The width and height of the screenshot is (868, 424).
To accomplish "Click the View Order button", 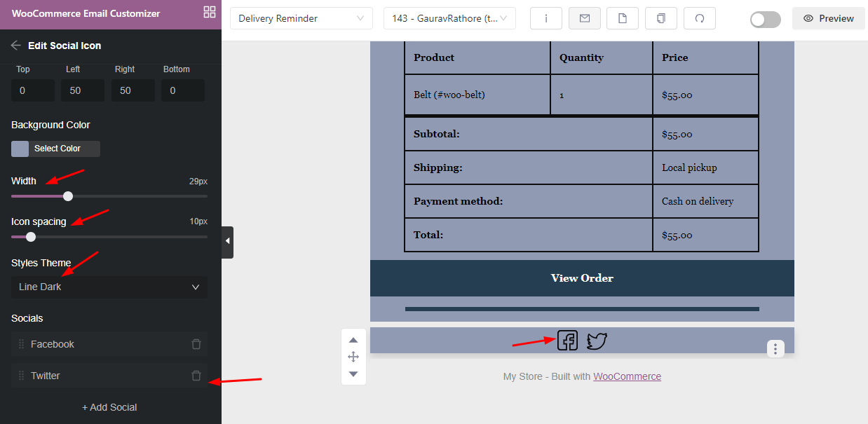I will pos(582,278).
